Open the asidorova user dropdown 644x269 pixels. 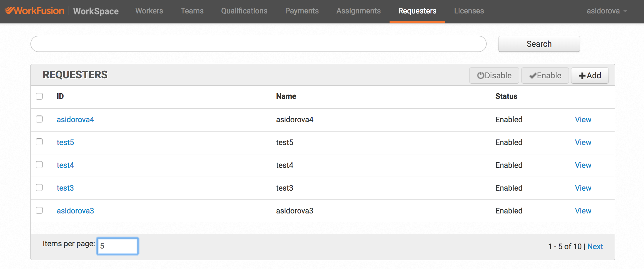607,11
